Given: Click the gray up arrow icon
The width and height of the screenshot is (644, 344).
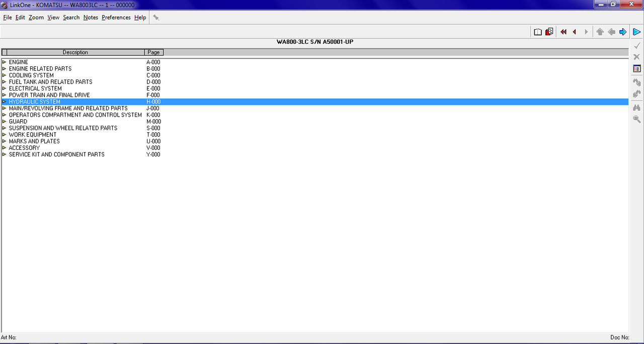Looking at the screenshot, I should [600, 32].
